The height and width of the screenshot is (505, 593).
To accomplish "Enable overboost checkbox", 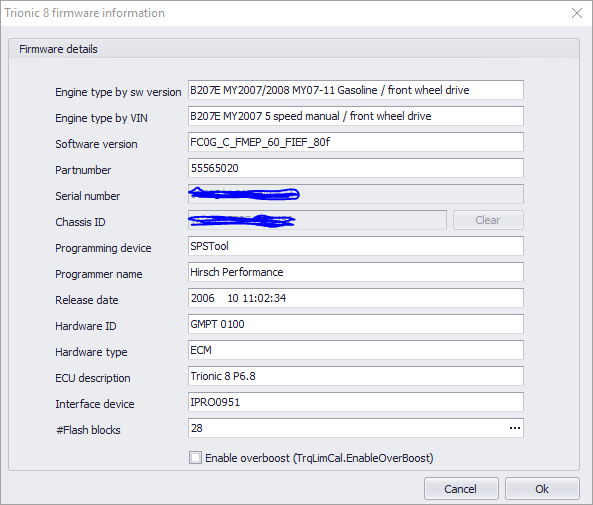I will click(195, 458).
